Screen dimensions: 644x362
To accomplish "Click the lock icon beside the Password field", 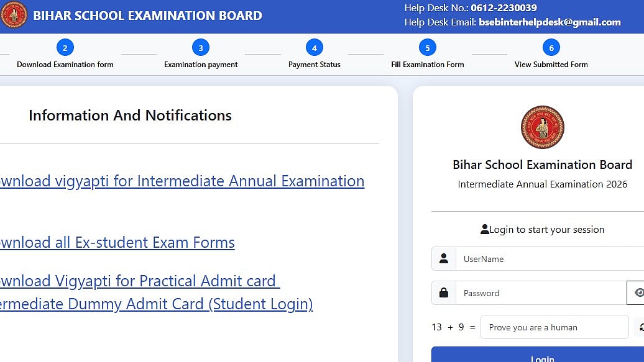I will click(x=443, y=292).
